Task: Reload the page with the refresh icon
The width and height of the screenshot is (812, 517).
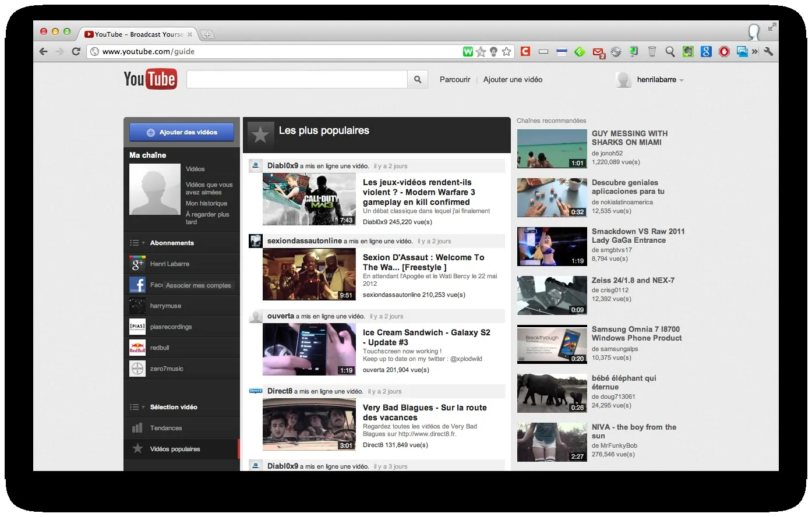Action: click(76, 51)
